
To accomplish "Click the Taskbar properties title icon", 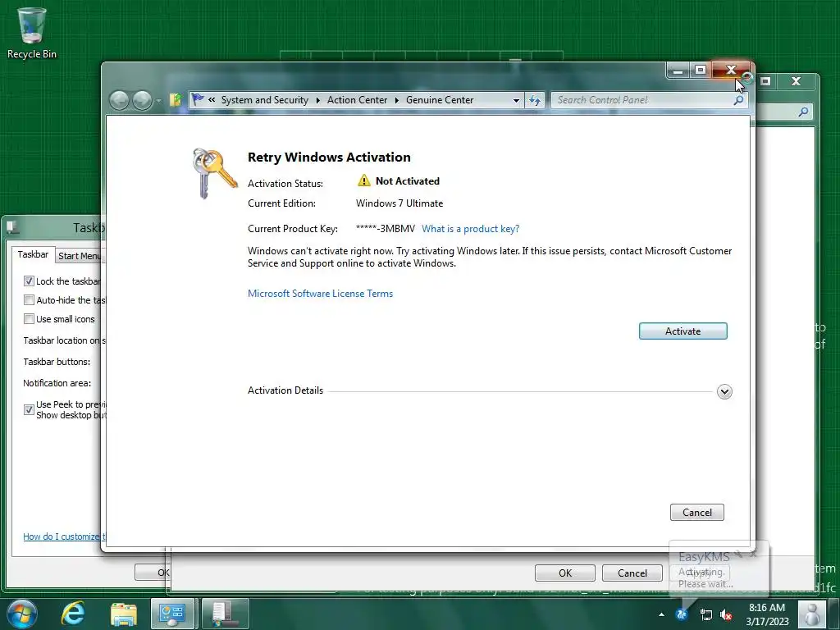I will click(12, 228).
